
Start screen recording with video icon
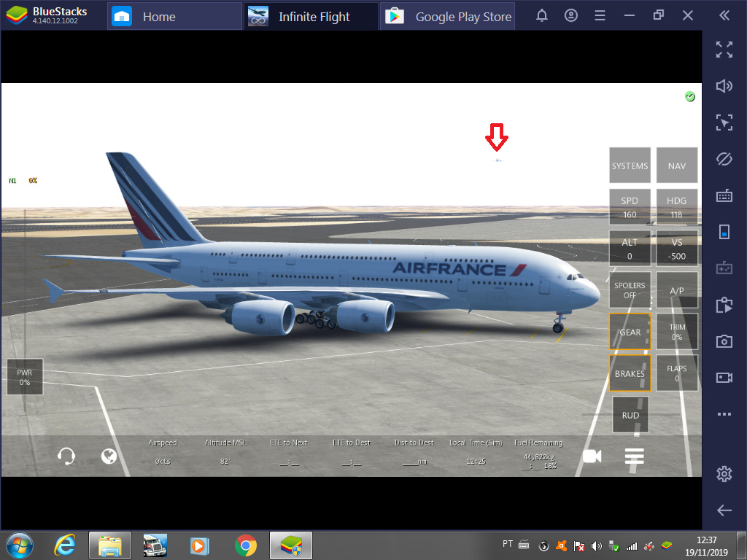tap(724, 378)
